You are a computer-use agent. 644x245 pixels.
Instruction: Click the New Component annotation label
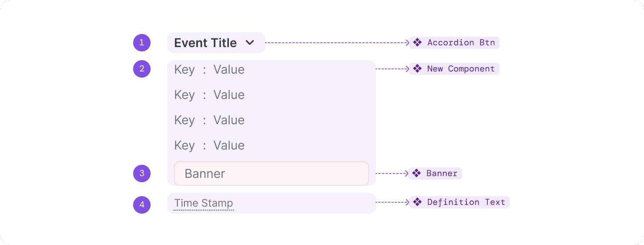click(x=461, y=69)
